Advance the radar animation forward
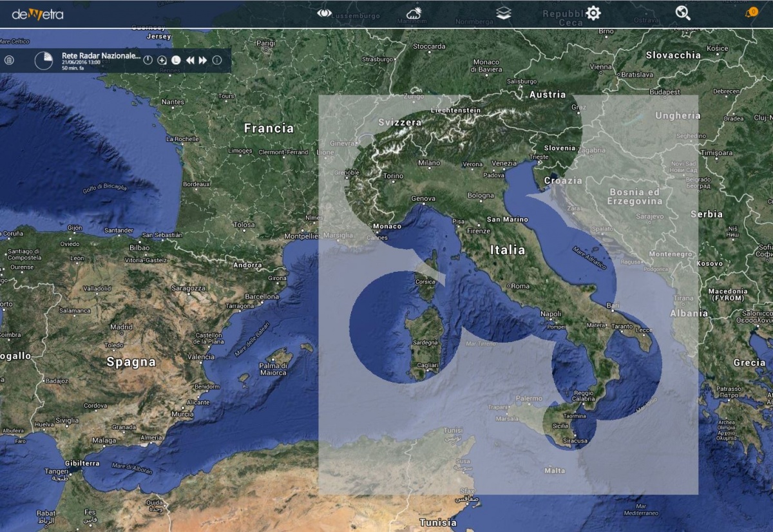 (x=202, y=59)
